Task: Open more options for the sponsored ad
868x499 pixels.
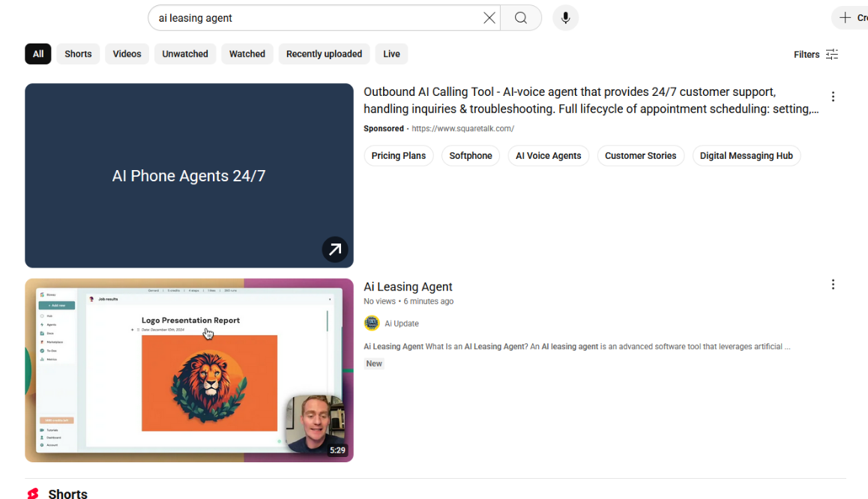Action: pyautogui.click(x=833, y=97)
